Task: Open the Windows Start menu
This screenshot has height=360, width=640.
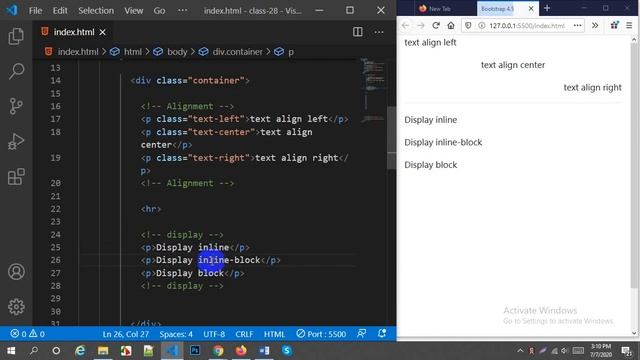Action: [x=11, y=351]
